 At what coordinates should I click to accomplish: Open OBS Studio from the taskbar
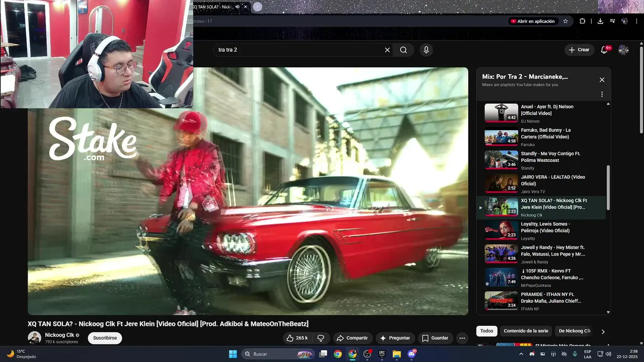[367, 354]
